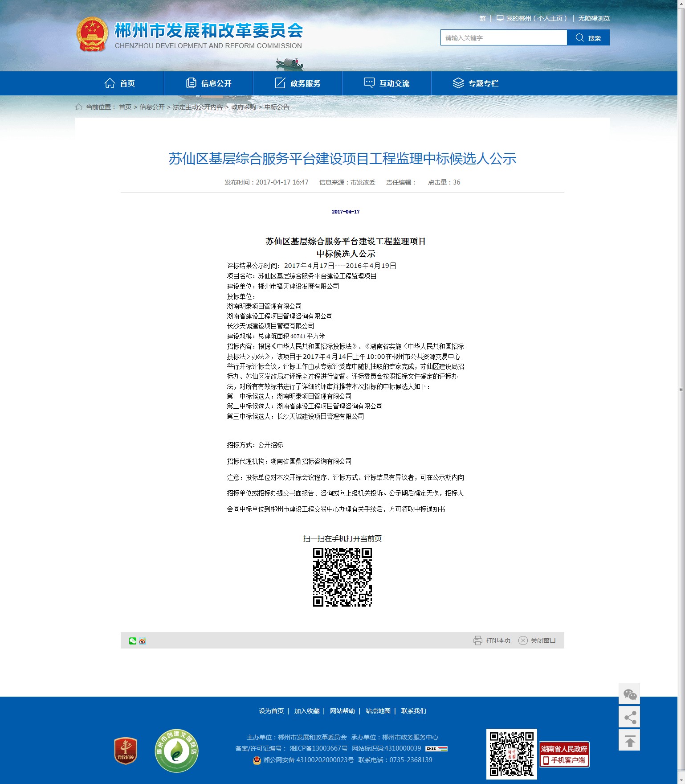Open 湖南省人民政府 手机客户端 banner

(564, 754)
